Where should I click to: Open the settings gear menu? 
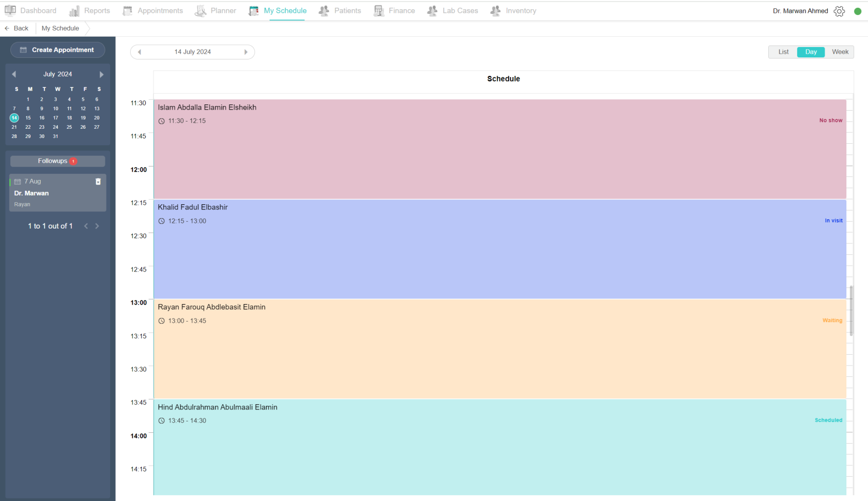pyautogui.click(x=840, y=11)
